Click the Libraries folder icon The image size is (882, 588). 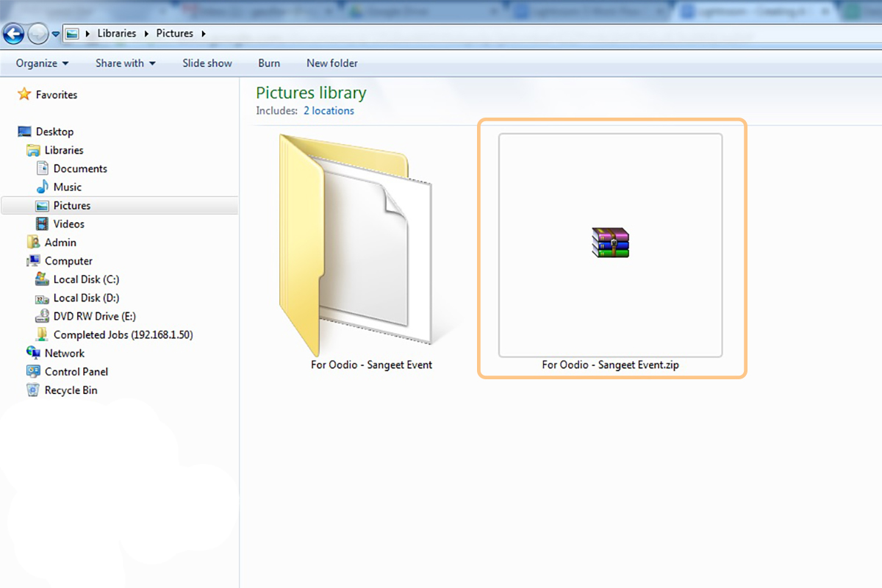tap(33, 150)
